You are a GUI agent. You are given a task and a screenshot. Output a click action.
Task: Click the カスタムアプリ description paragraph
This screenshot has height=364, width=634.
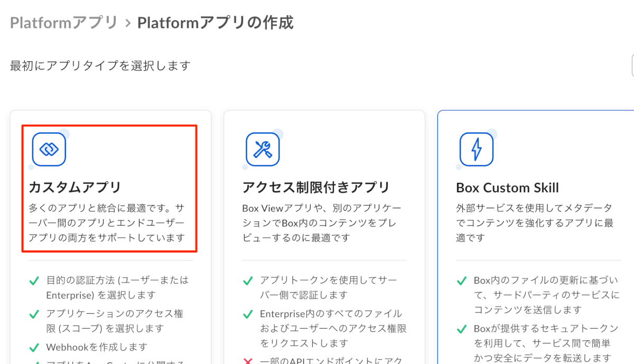[x=107, y=222]
